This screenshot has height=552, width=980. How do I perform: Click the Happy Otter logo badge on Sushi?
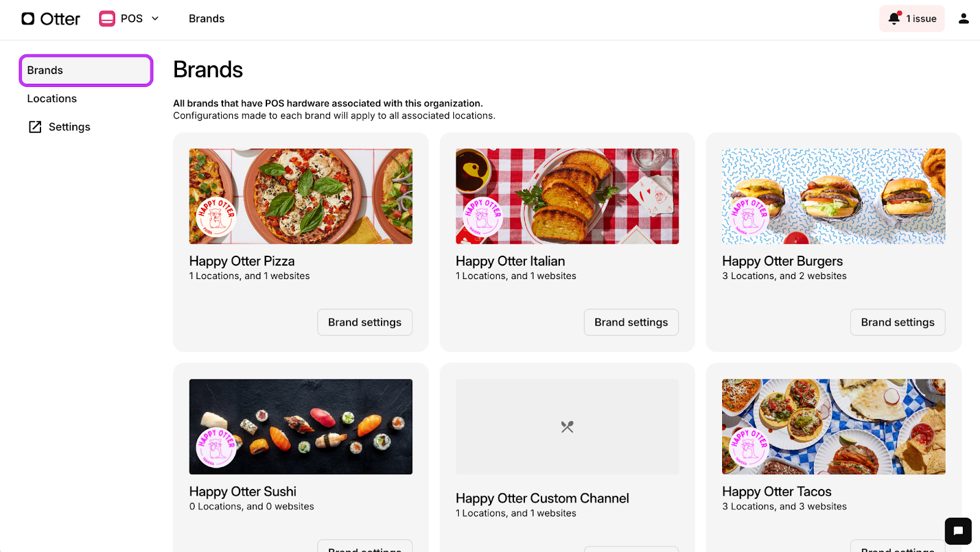[216, 447]
